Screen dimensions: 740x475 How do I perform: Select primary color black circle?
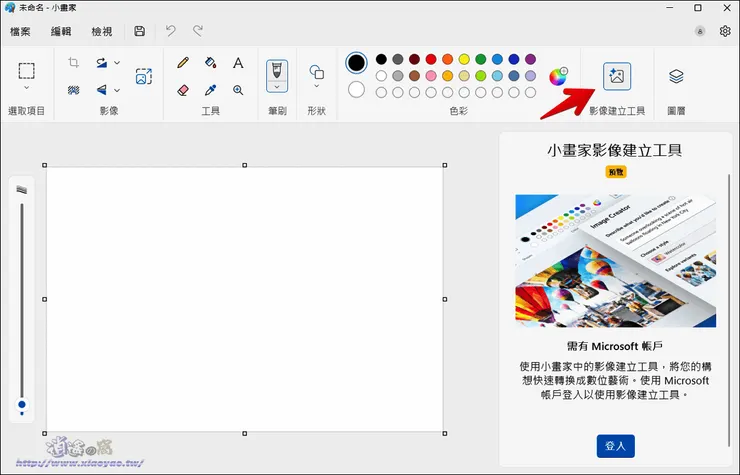356,62
